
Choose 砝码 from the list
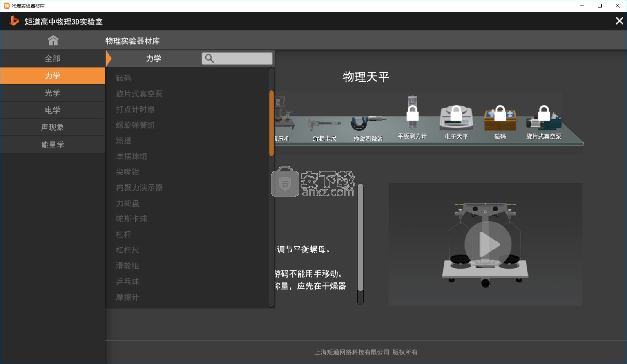click(123, 78)
